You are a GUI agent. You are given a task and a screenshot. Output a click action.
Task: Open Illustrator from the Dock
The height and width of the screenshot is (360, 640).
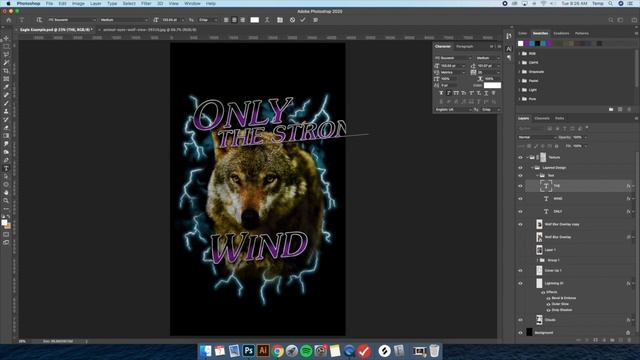click(x=263, y=351)
